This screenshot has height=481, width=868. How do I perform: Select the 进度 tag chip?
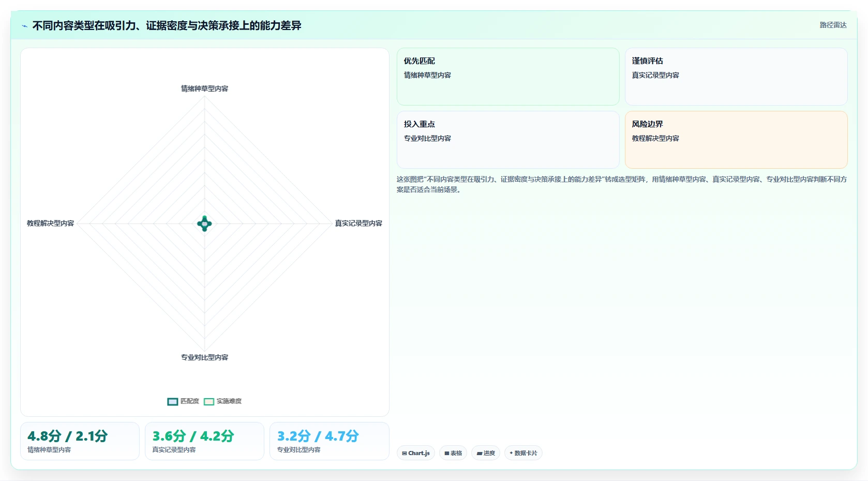486,453
